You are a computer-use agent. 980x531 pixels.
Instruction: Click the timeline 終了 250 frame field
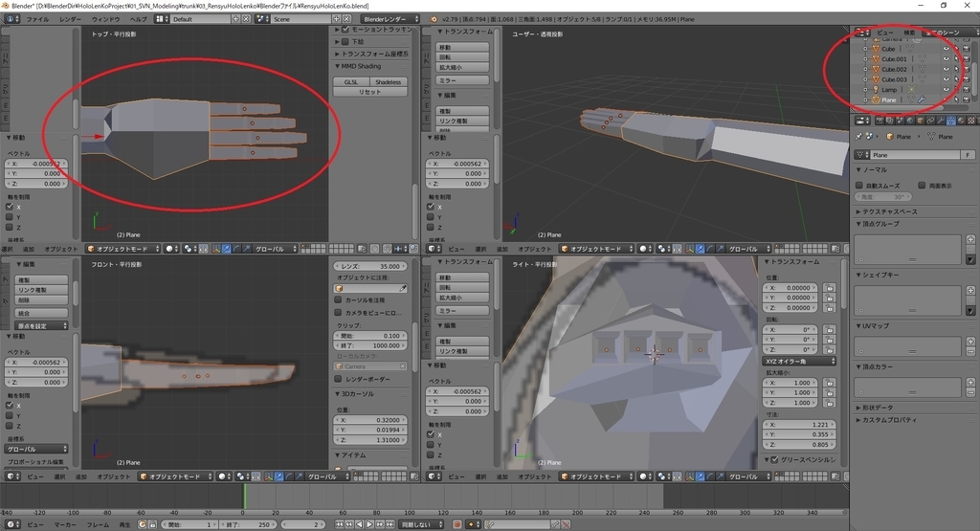point(248,524)
